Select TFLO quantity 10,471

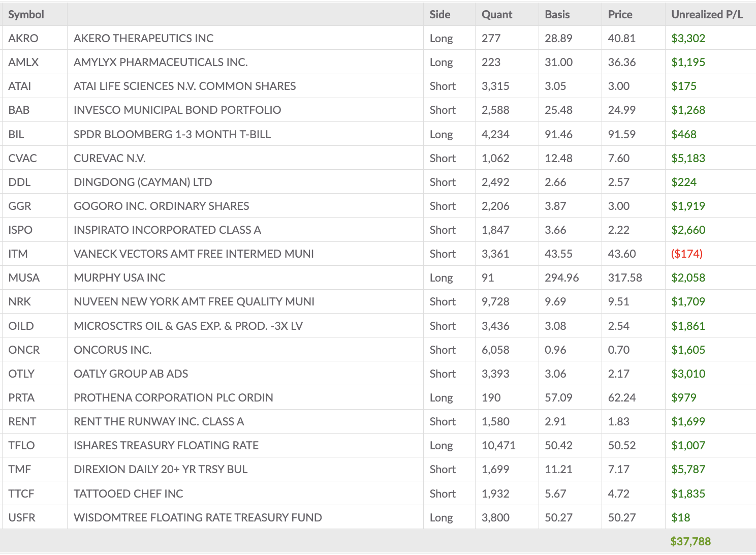pyautogui.click(x=498, y=445)
